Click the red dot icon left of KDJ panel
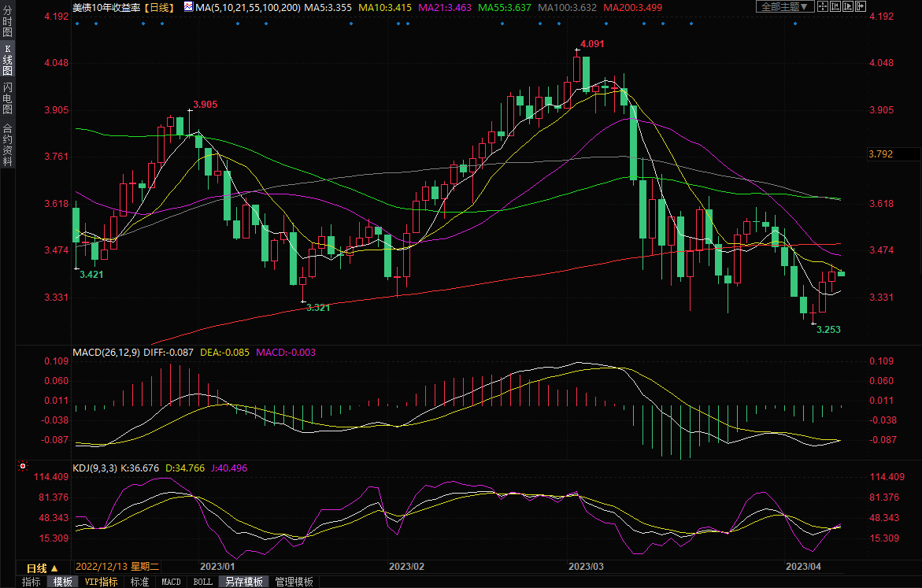This screenshot has height=588, width=922. click(21, 465)
